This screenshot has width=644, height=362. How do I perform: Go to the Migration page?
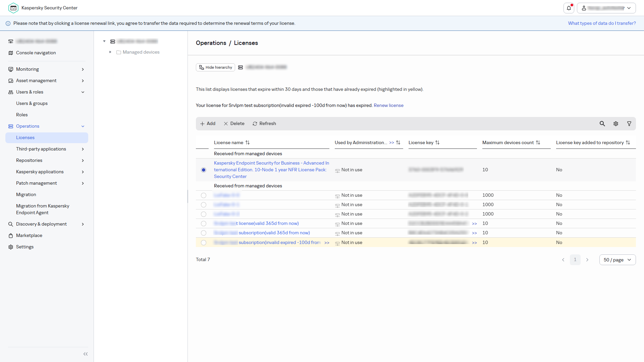coord(26,195)
